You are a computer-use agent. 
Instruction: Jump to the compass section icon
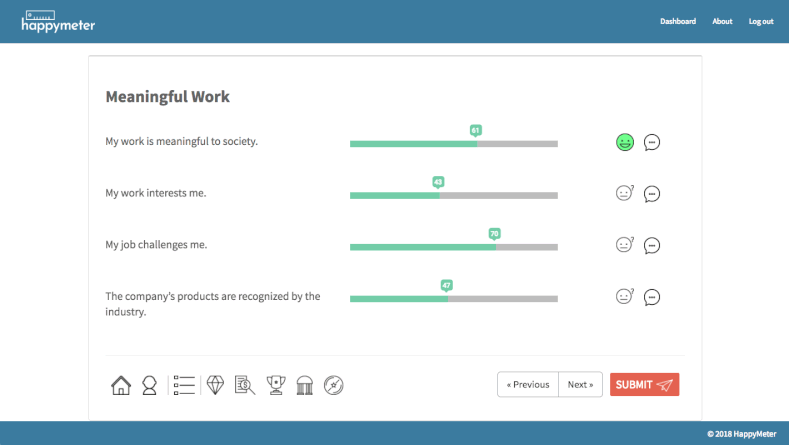pos(335,385)
